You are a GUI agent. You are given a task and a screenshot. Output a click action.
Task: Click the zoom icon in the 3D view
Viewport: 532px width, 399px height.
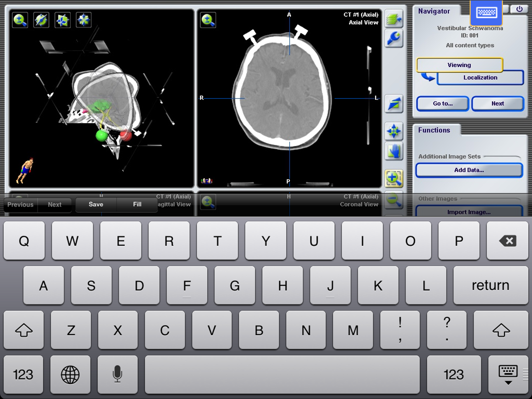coord(20,20)
